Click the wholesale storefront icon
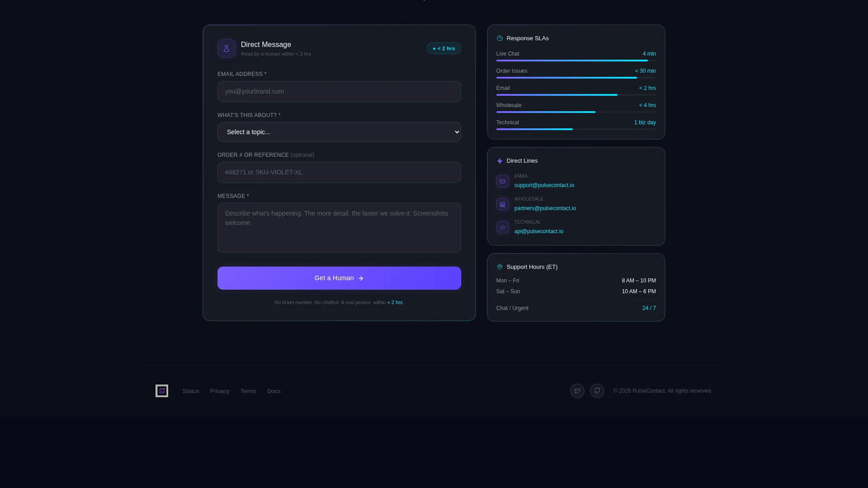 click(502, 204)
